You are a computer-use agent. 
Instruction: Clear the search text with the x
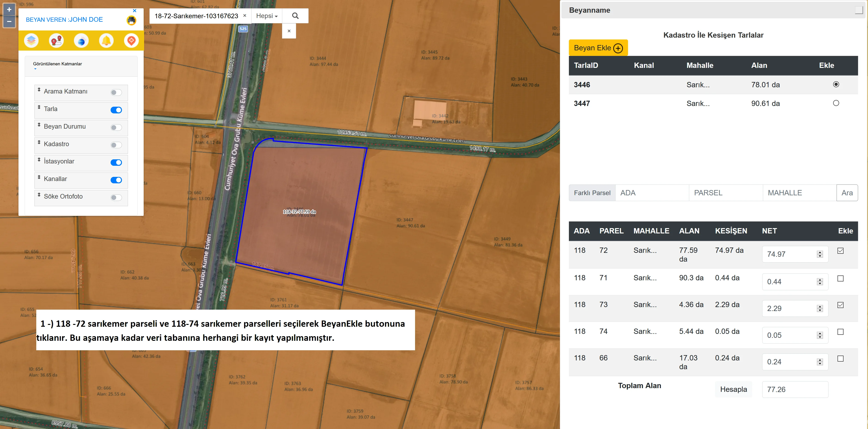245,15
